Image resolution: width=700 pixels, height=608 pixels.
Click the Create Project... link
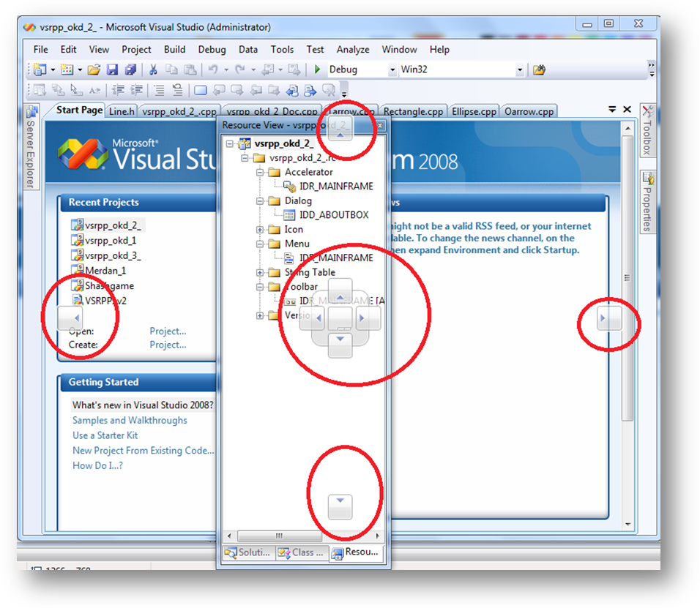tap(168, 345)
